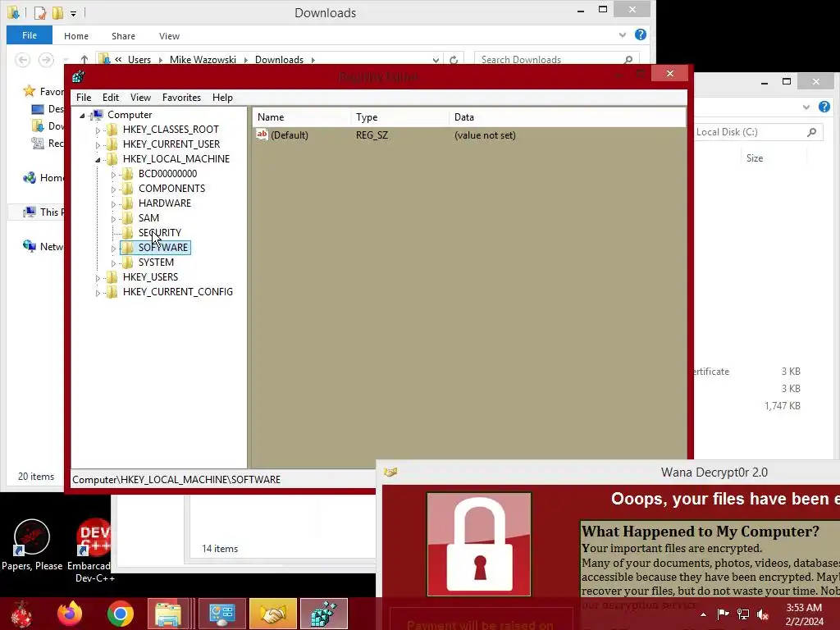Select HKEY_CURRENT_CONFIG folder icon

[112, 291]
